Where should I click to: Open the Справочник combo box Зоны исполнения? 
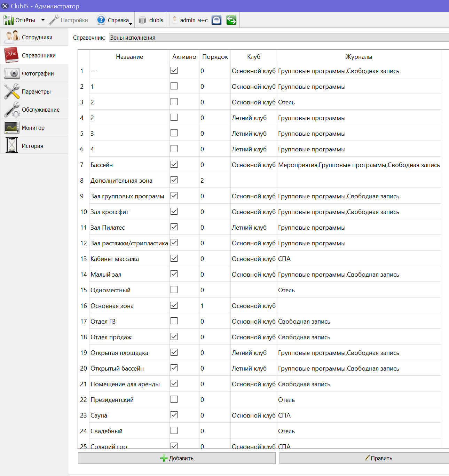[279, 38]
